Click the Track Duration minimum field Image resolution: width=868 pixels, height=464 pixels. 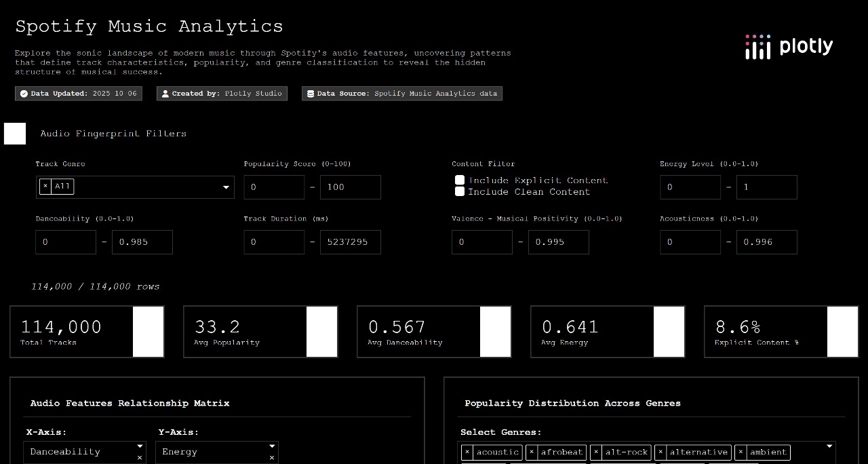coord(274,242)
